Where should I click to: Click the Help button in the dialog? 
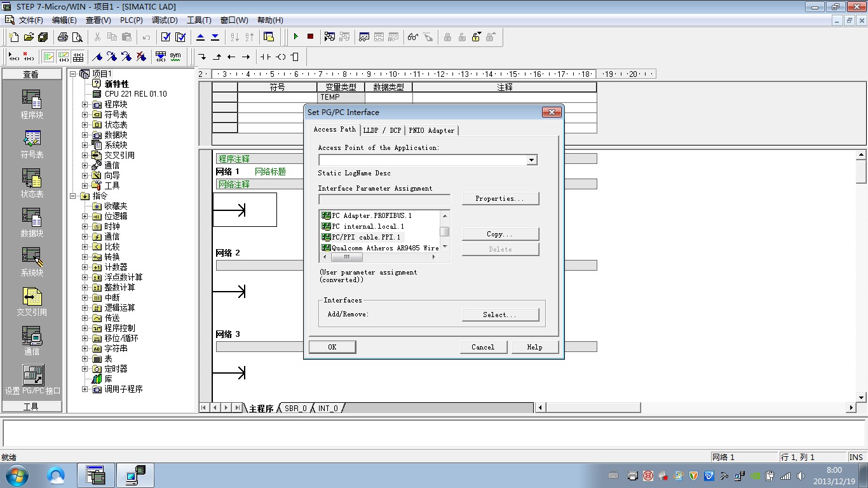[535, 347]
